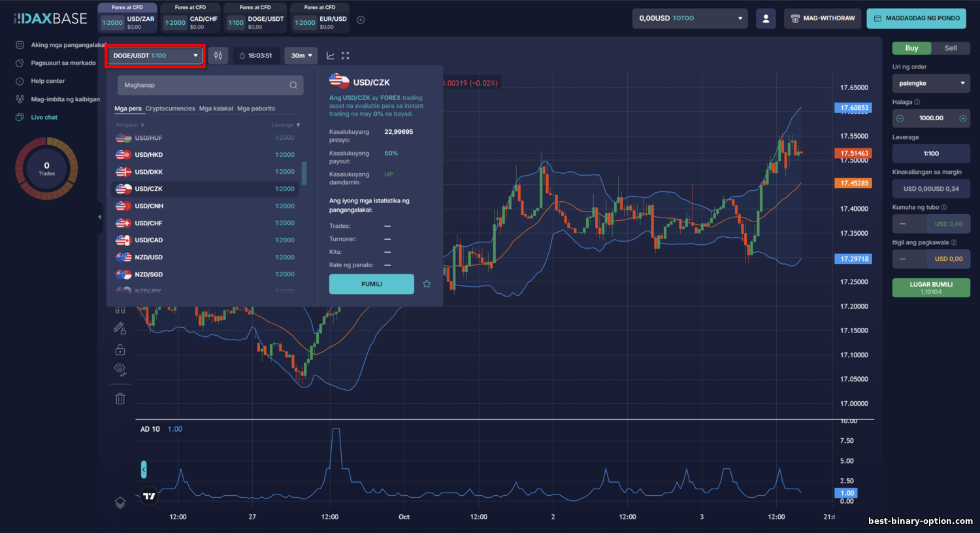The height and width of the screenshot is (533, 980).
Task: Enter fullscreen chart mode
Action: 346,56
